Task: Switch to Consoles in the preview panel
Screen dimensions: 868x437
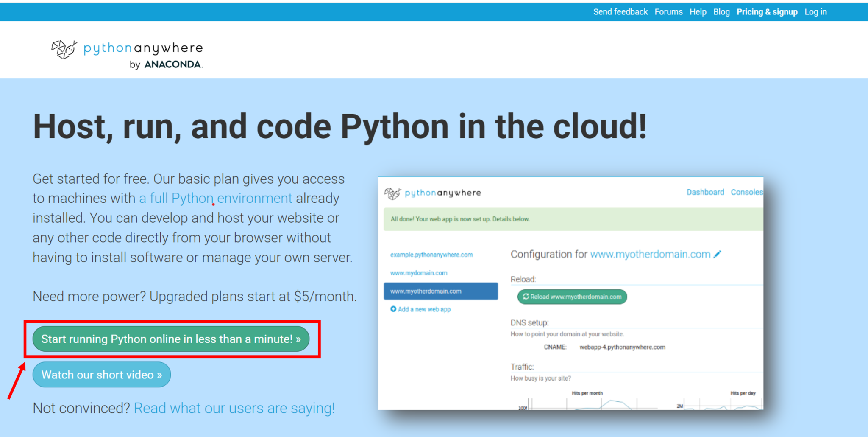Action: [747, 192]
